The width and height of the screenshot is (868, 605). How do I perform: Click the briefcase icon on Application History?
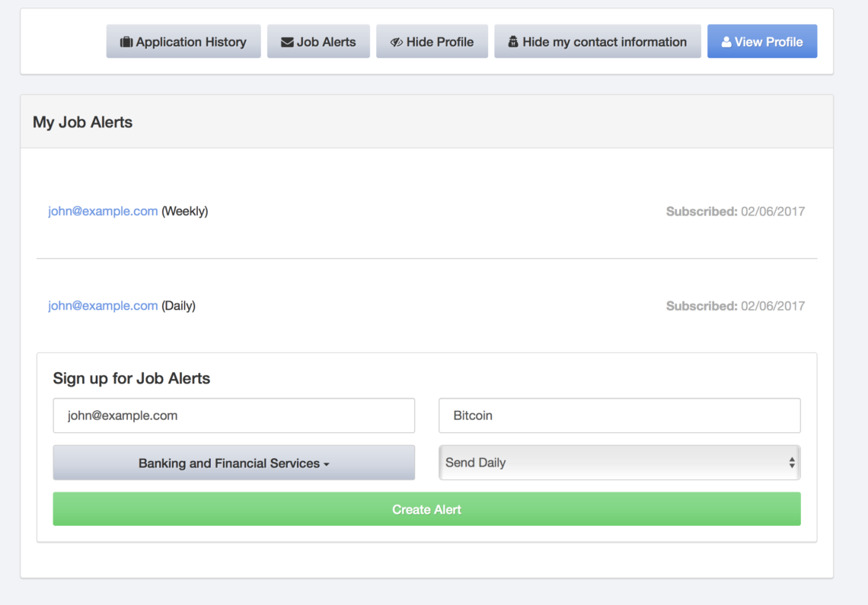(126, 41)
